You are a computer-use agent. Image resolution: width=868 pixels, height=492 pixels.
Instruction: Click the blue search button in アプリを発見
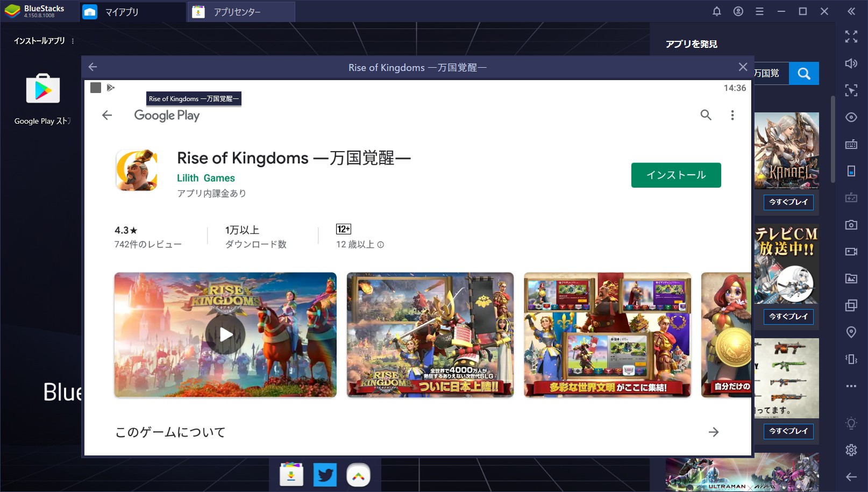coord(804,73)
